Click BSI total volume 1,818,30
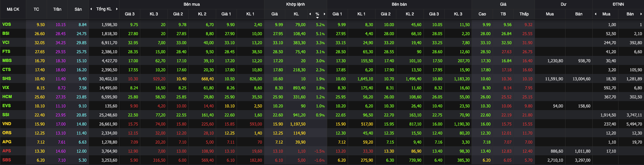Image resolution: width=644 pixels, height=165 pixels. click(109, 34)
